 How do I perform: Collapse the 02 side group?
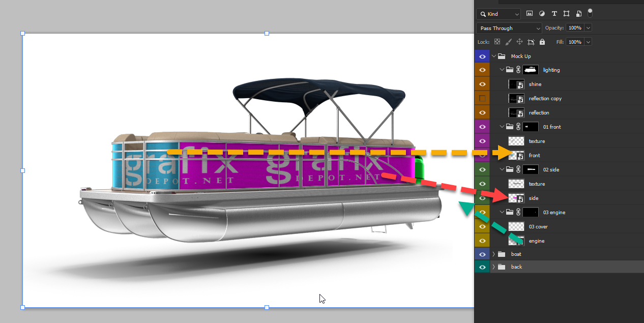(502, 169)
